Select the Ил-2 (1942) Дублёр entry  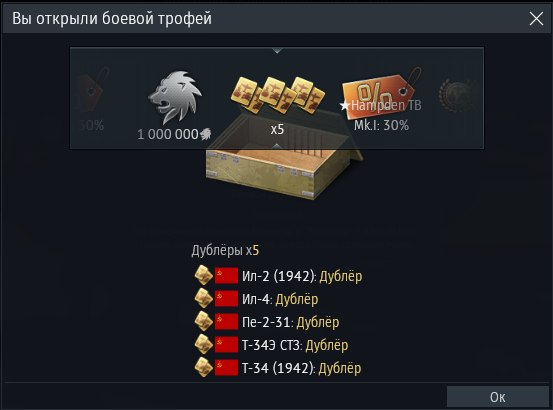[278, 276]
